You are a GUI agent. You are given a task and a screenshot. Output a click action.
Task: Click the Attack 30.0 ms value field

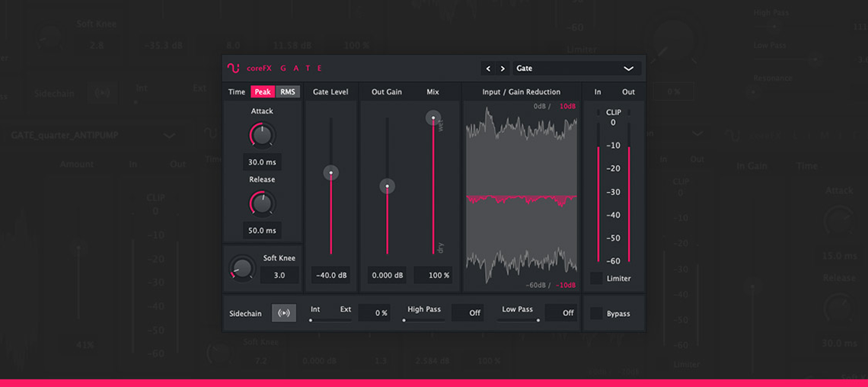(x=263, y=162)
